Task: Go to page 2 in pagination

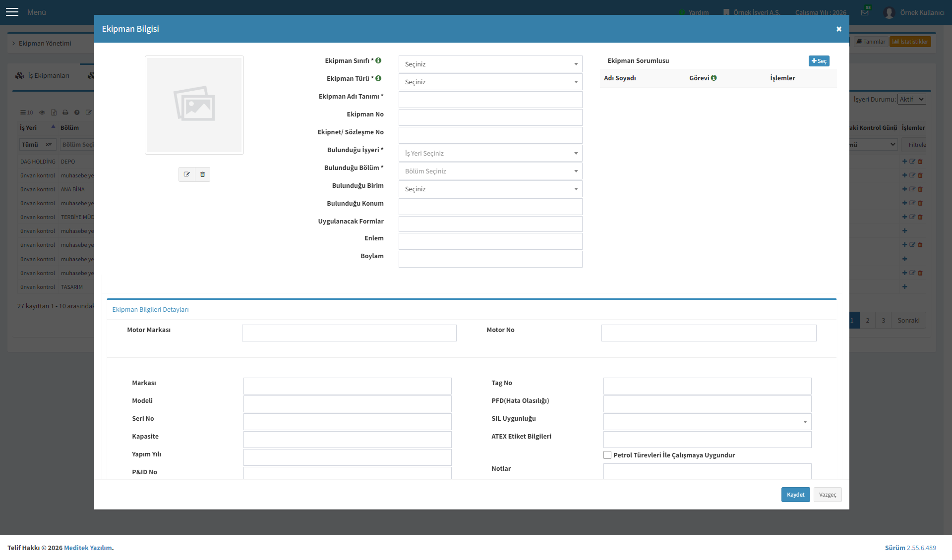Action: click(868, 320)
